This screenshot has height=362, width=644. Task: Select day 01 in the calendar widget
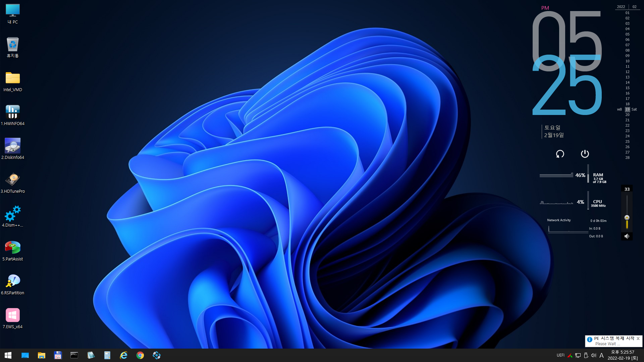point(627,13)
